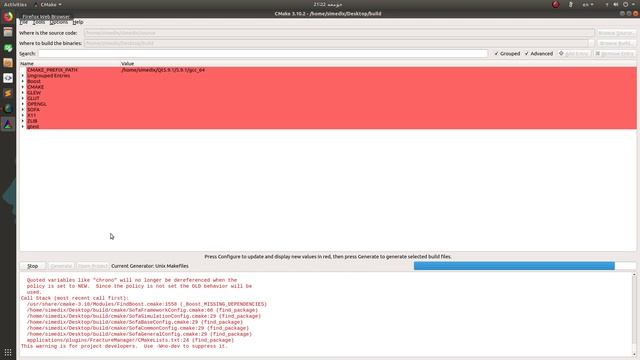
Task: Click the Add Entry plus icon
Action: [561, 53]
